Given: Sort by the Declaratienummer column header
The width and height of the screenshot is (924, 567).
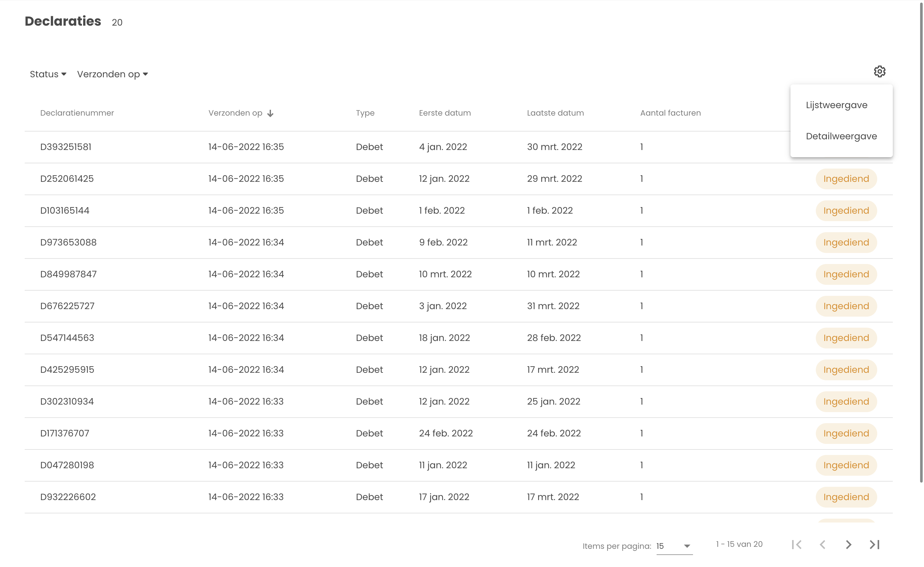Looking at the screenshot, I should pos(77,113).
